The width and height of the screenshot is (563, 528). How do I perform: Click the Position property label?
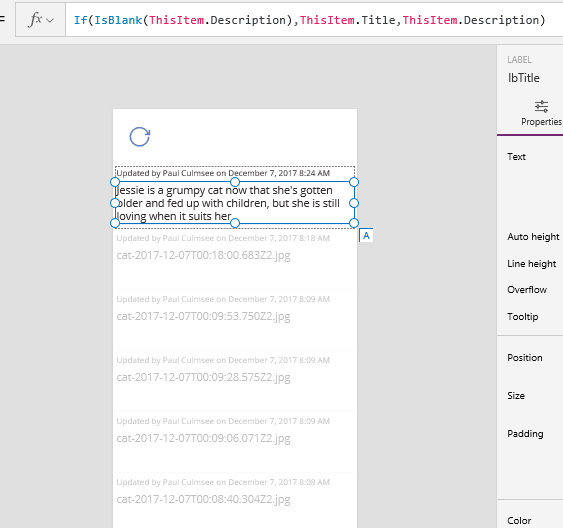coord(525,358)
